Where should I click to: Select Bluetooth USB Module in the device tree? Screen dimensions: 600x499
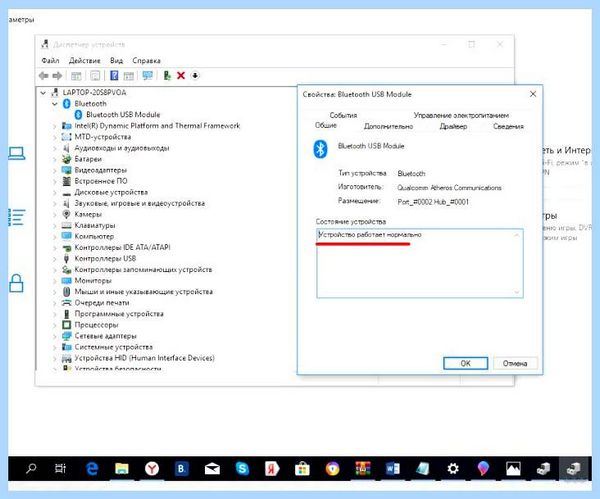[123, 115]
